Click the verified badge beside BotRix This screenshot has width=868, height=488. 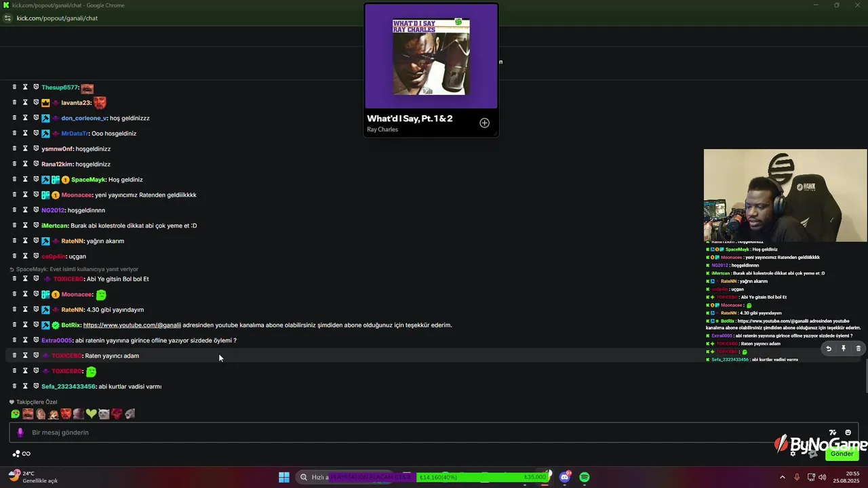(56, 325)
